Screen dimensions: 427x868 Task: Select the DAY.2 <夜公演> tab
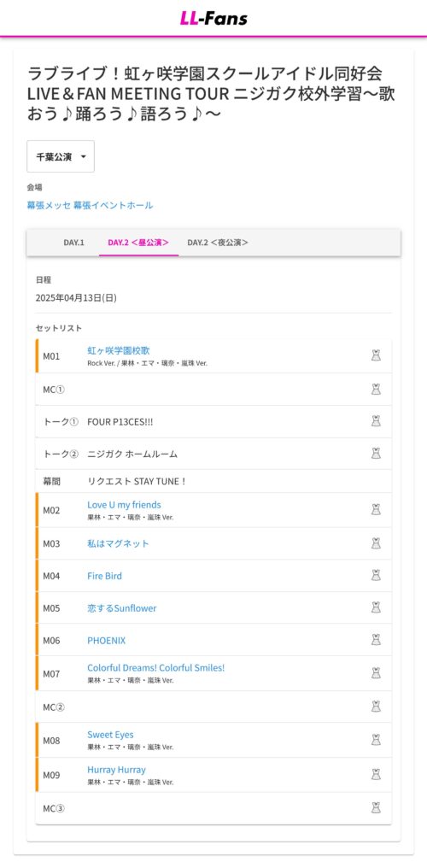click(218, 243)
